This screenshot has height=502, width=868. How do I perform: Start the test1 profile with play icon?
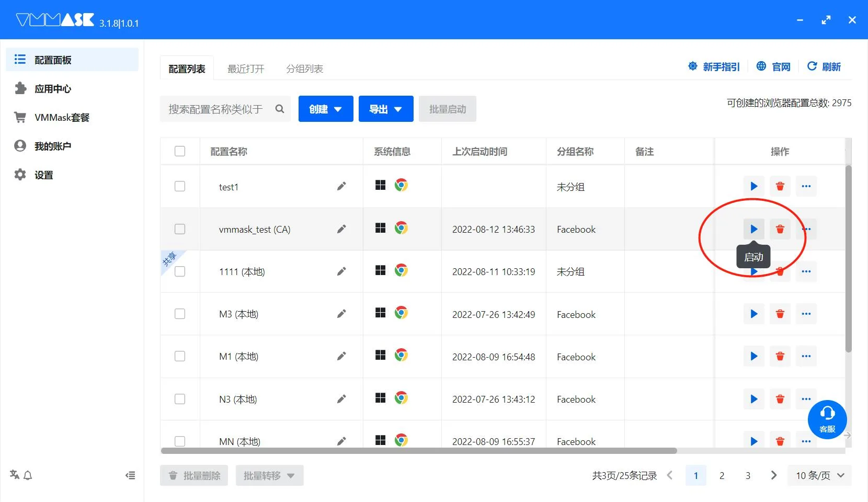[x=753, y=186]
